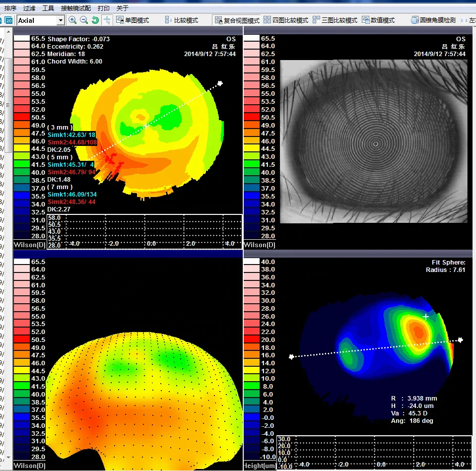
Task: Click the green rotate/refresh icon
Action: click(95, 20)
